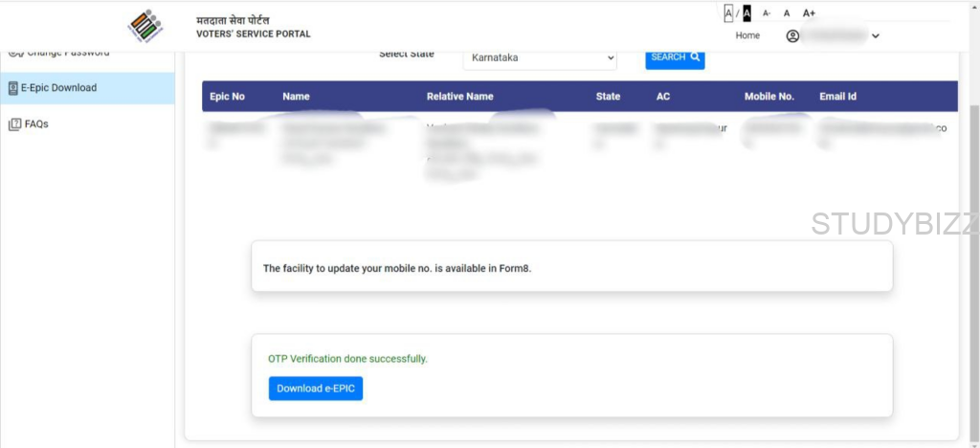
Task: Select the light contrast 'A' icon
Action: click(x=728, y=13)
